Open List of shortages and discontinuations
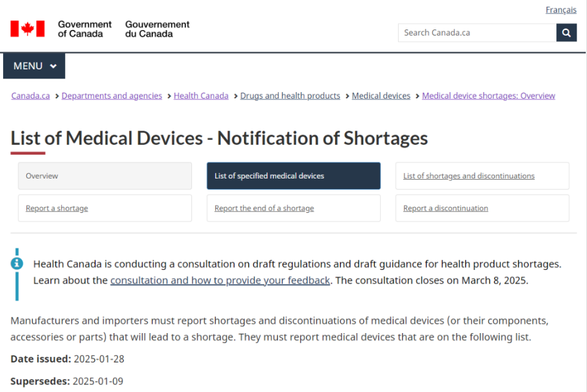Image resolution: width=587 pixels, height=392 pixels. pos(469,176)
